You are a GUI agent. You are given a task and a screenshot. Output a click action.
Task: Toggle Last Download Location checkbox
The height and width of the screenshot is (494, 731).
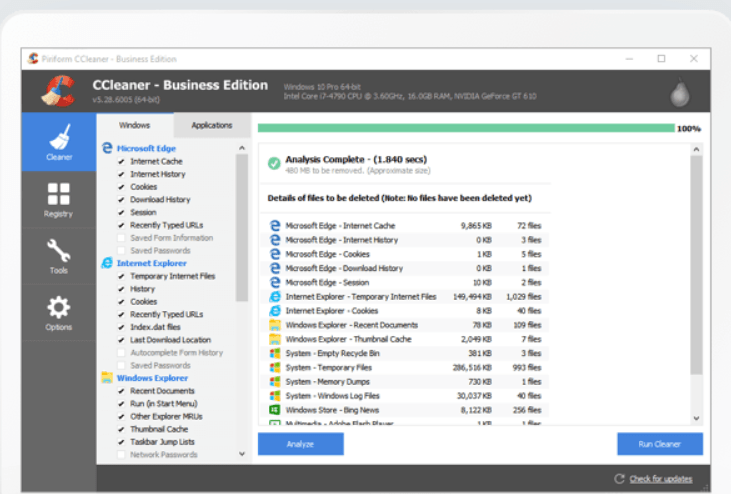point(121,340)
